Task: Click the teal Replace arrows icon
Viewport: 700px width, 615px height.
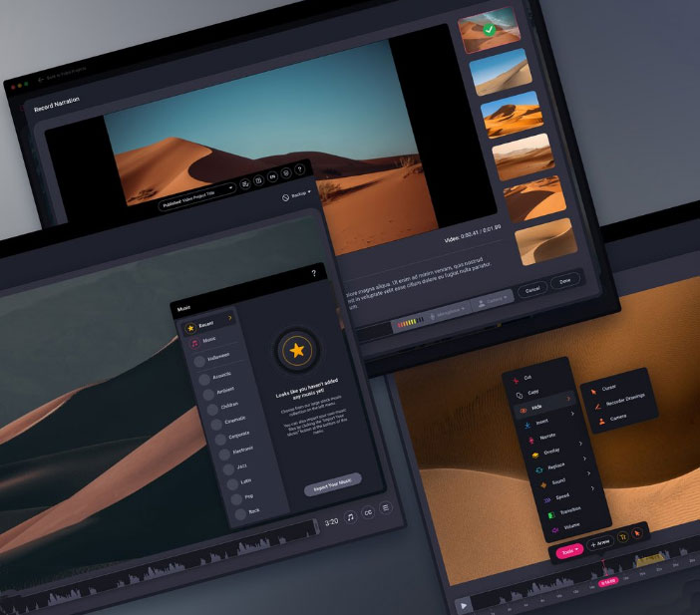Action: click(x=539, y=469)
